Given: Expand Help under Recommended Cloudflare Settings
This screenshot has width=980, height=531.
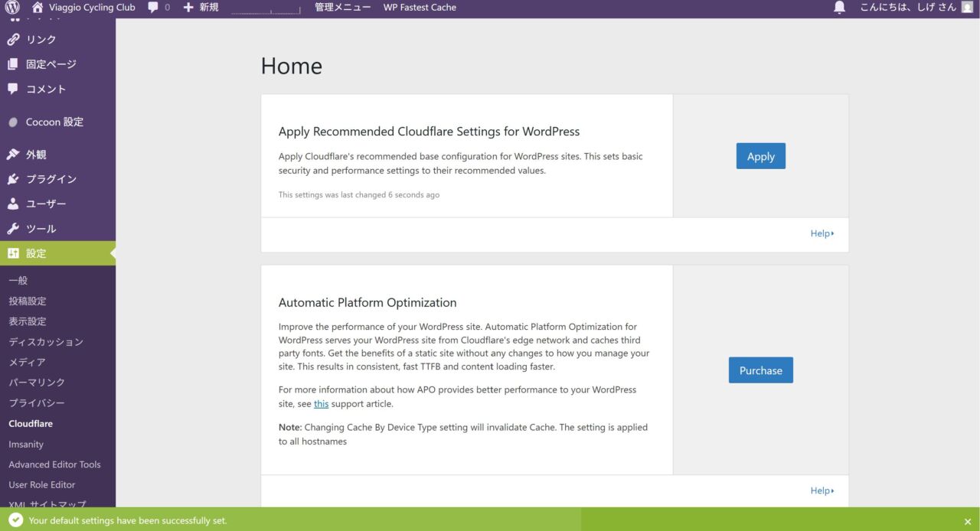Looking at the screenshot, I should tap(822, 233).
